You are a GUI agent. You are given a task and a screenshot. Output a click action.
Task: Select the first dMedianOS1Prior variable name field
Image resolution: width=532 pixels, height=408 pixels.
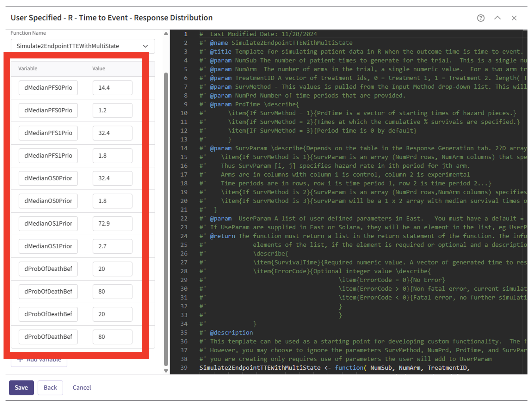click(48, 223)
